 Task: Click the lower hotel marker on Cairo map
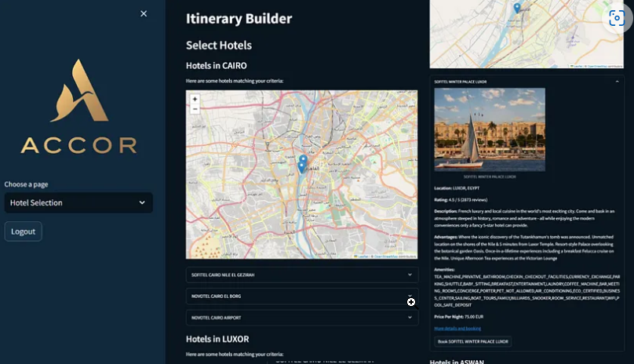[x=301, y=167]
